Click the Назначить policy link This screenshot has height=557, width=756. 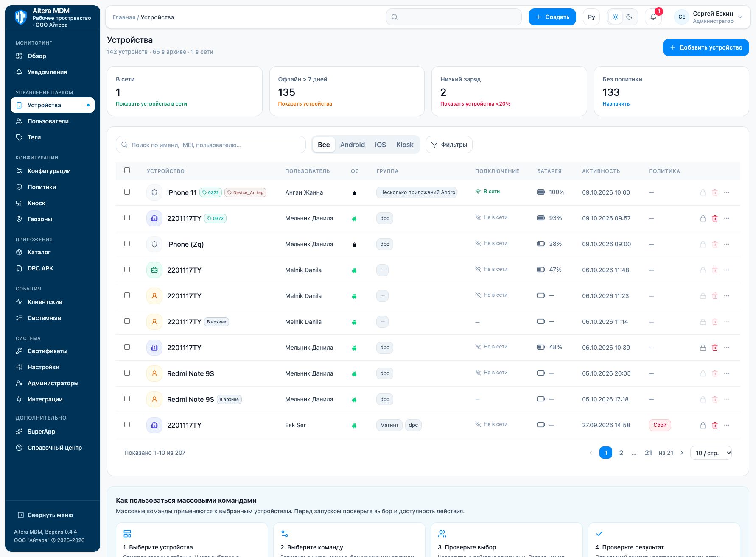pyautogui.click(x=616, y=104)
